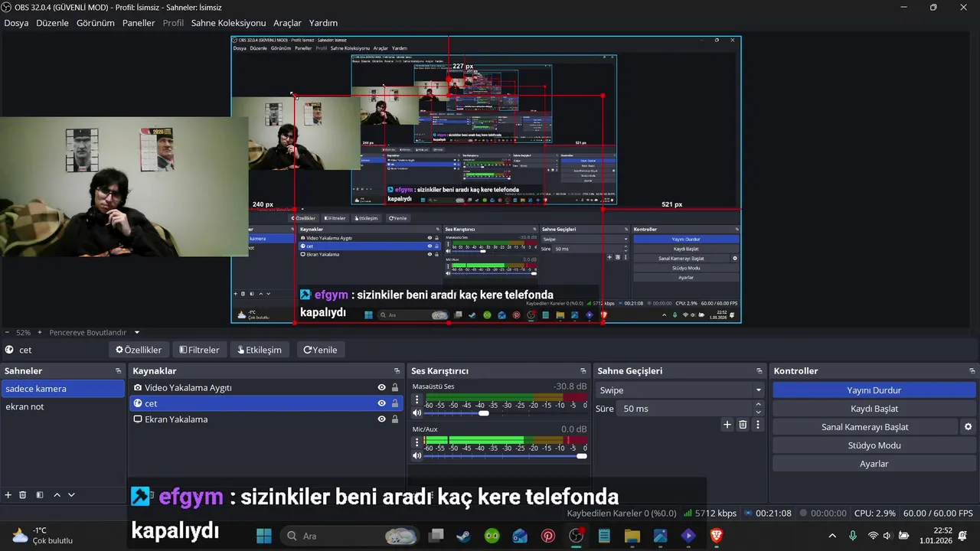Image resolution: width=980 pixels, height=551 pixels.
Task: Open source Filtreler button
Action: [199, 350]
